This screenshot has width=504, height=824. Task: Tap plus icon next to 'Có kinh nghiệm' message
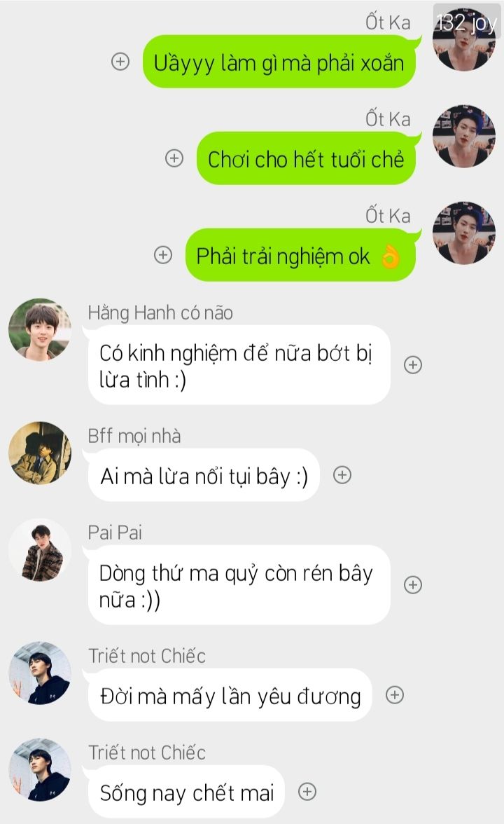pos(413,364)
